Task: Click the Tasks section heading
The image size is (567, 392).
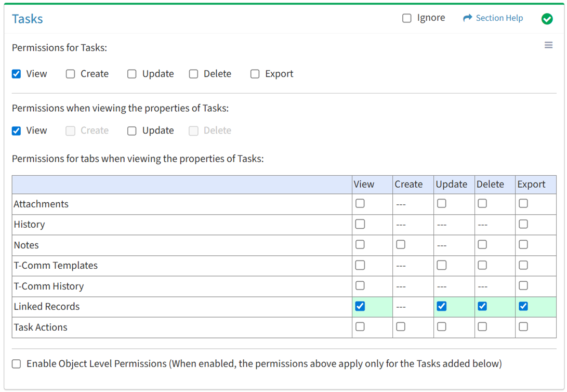Action: 28,19
